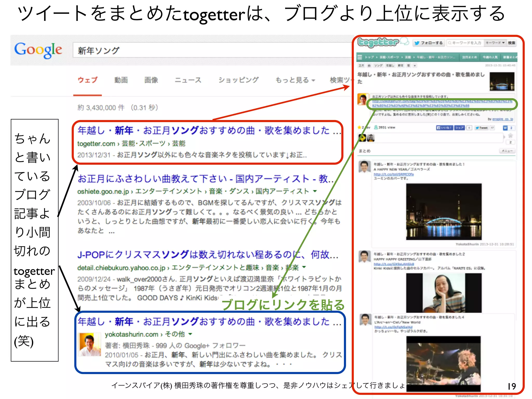
Task: Click トップ in the togetter breadcrumb
Action: click(369, 57)
